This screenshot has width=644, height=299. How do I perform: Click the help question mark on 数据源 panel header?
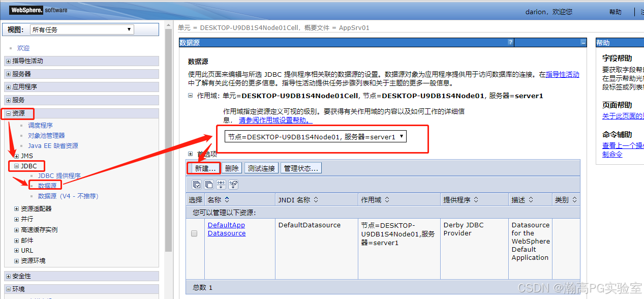point(510,43)
